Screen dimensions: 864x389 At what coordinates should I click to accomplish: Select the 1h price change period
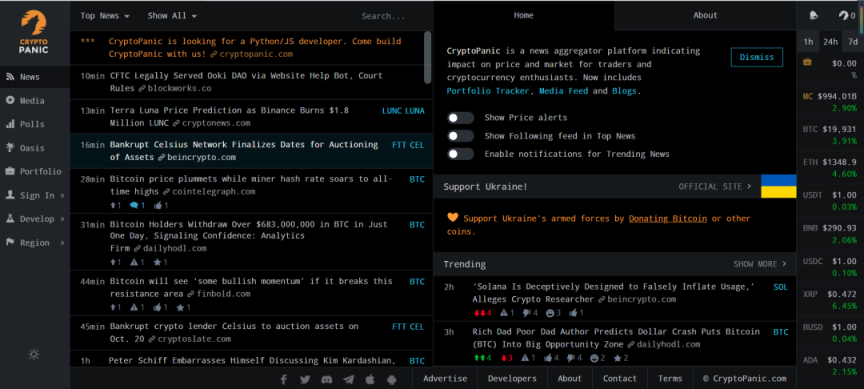click(x=808, y=42)
